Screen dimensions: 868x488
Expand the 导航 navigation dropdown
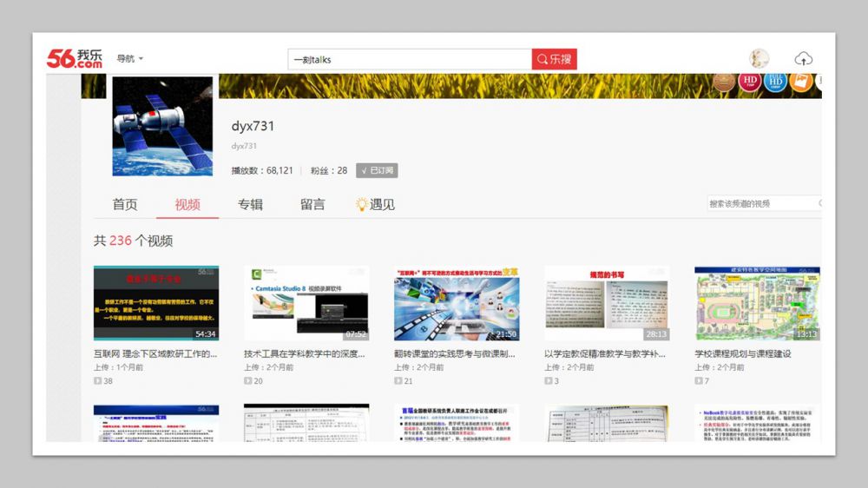(130, 59)
